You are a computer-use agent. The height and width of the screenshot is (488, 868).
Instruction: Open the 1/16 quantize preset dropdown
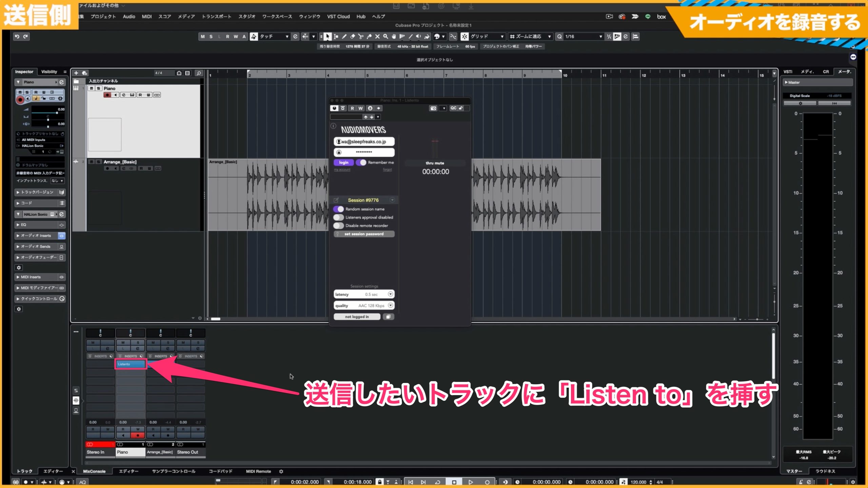click(x=583, y=37)
